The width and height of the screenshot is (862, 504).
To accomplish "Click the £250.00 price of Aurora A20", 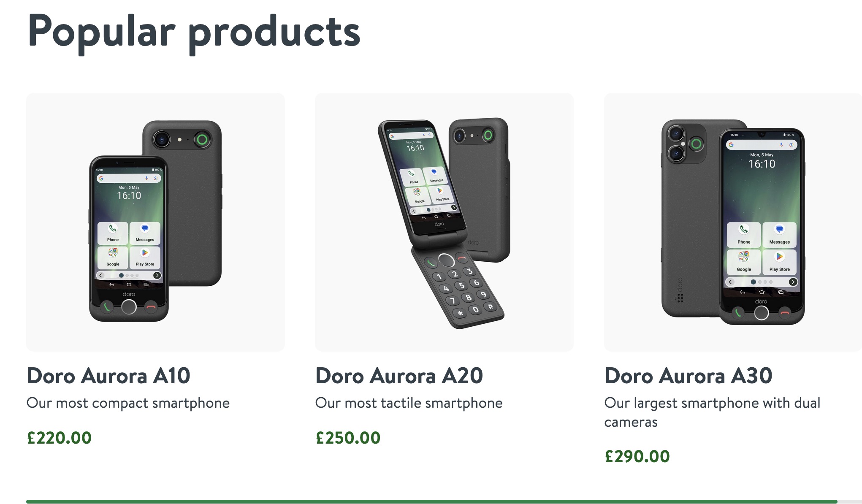I will [348, 438].
